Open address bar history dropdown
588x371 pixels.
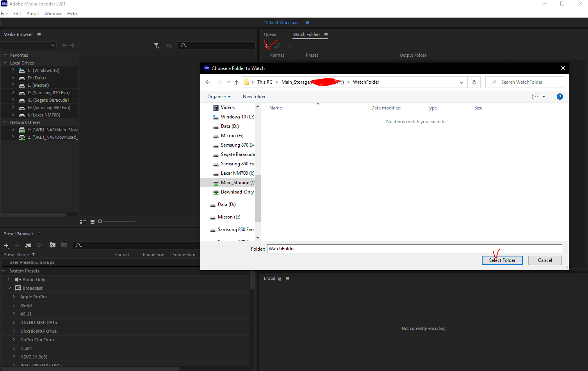click(461, 82)
